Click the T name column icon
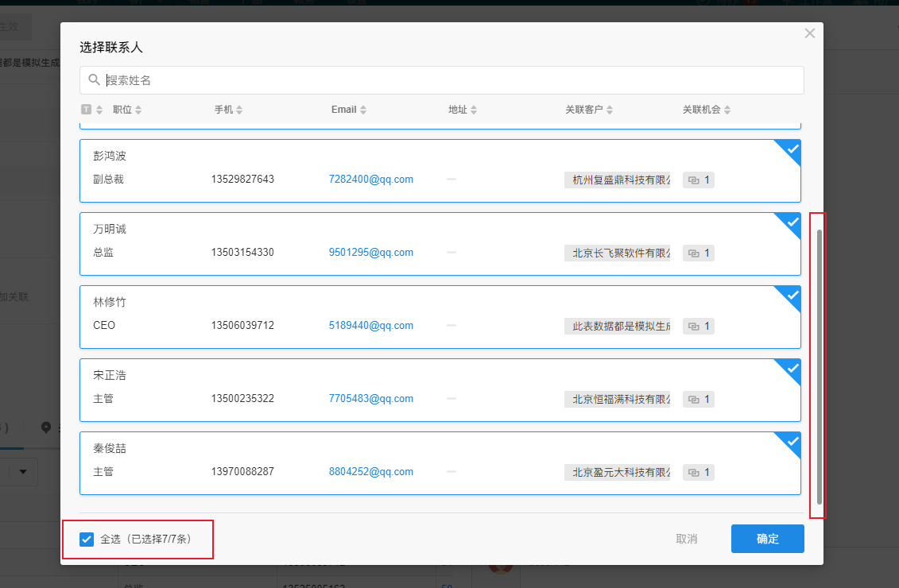899x588 pixels. (x=86, y=110)
